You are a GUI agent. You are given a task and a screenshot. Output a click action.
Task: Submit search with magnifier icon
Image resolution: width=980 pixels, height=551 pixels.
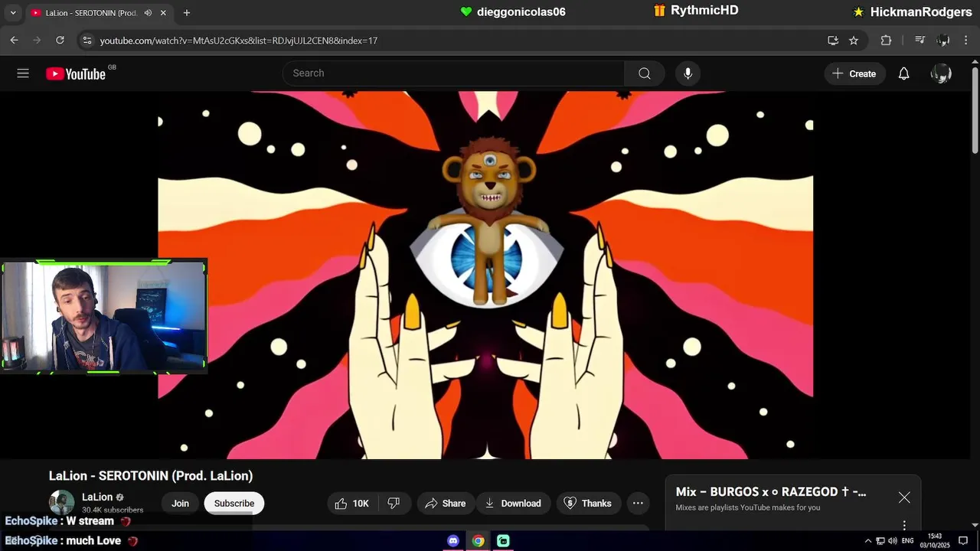(645, 73)
